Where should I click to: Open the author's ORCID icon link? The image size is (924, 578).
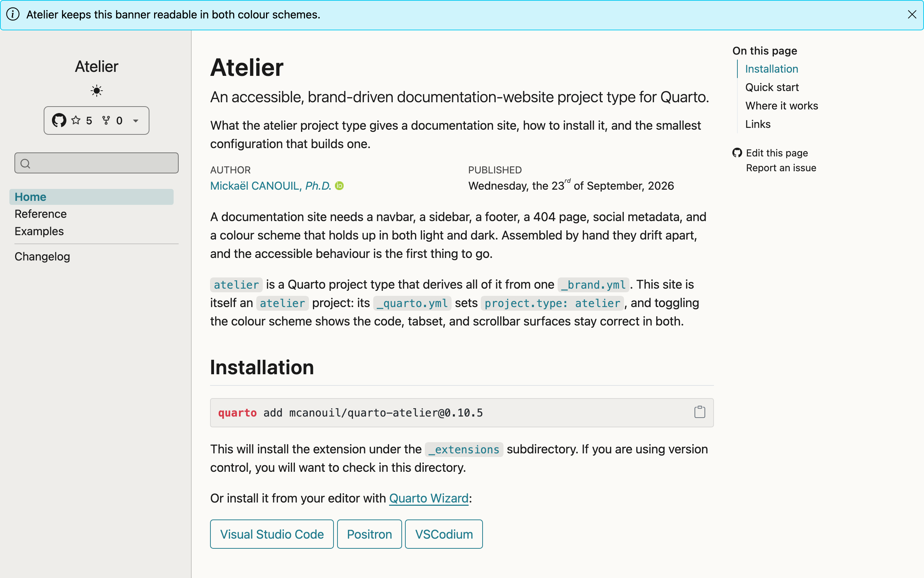(339, 186)
